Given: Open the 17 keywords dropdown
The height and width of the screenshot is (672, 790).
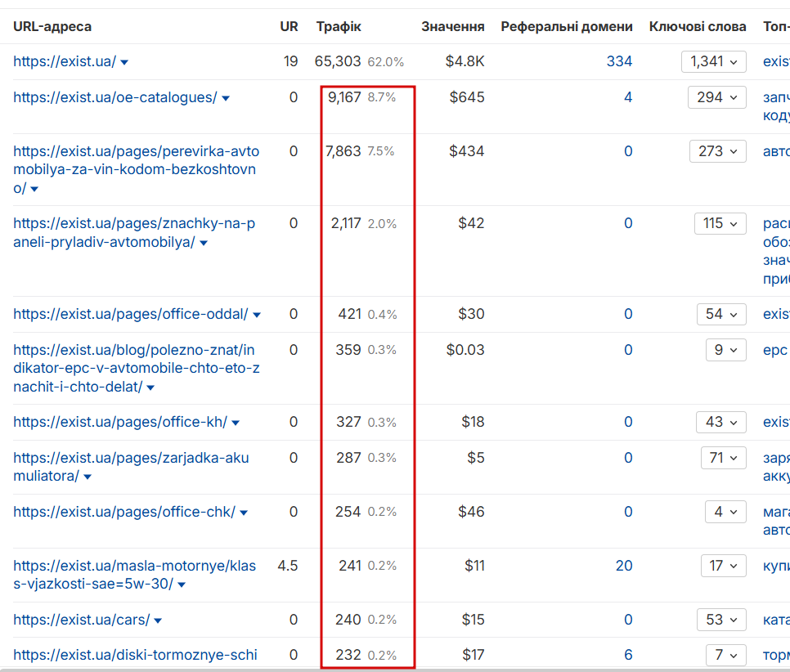Looking at the screenshot, I should [724, 566].
